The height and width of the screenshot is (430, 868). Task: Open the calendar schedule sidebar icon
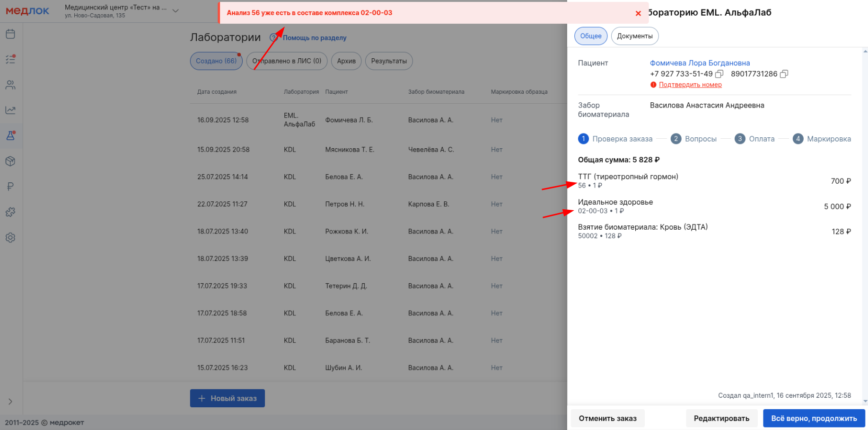10,34
